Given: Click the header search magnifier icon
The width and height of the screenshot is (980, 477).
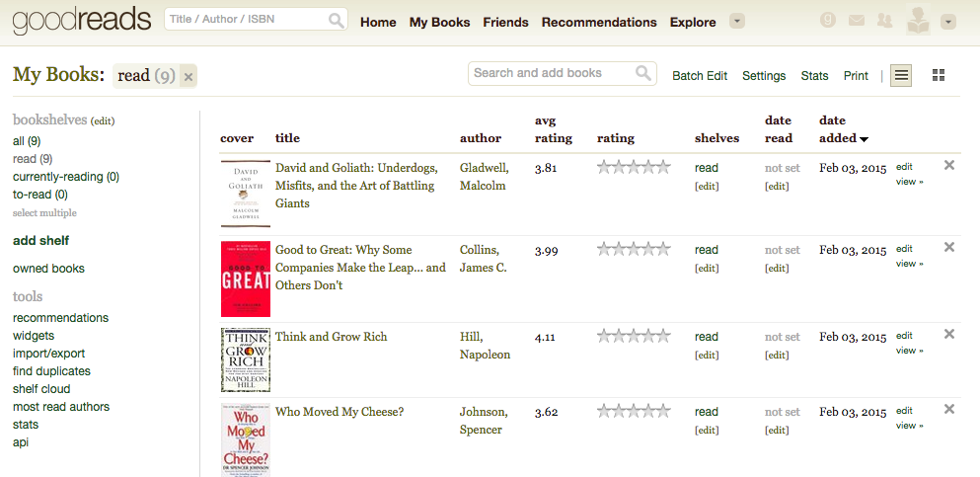Looking at the screenshot, I should pos(337,20).
